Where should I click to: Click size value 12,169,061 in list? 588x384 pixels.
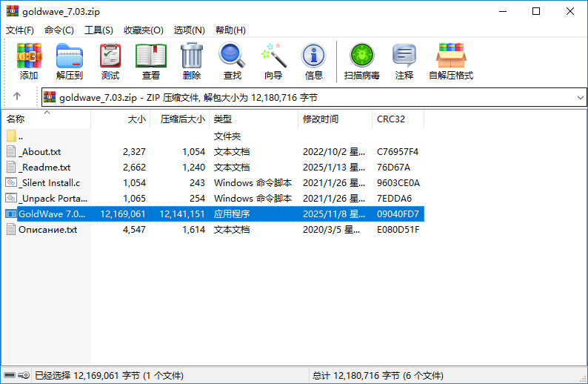coord(123,214)
